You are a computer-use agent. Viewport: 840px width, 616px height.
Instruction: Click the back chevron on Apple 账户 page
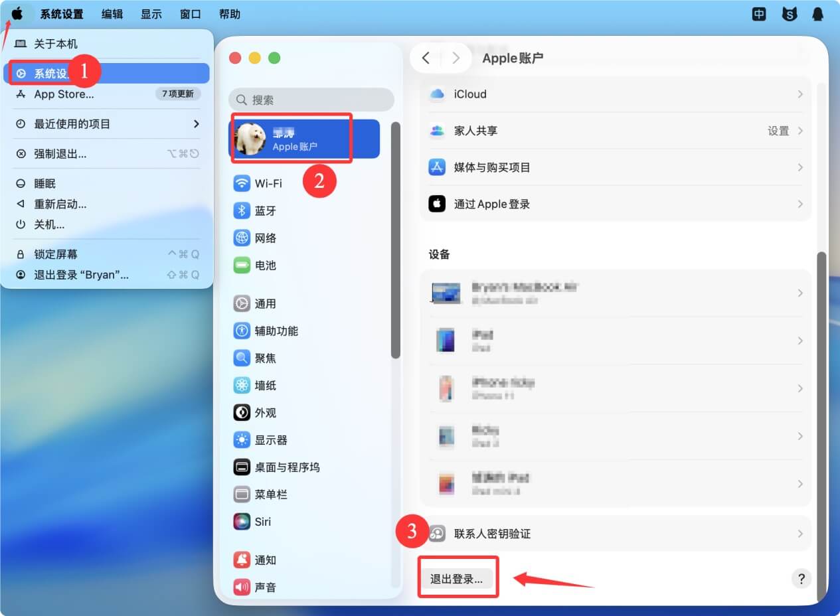pos(426,58)
